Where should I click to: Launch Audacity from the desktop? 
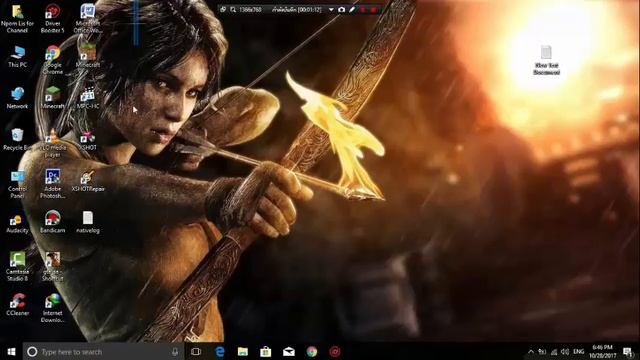[18, 223]
